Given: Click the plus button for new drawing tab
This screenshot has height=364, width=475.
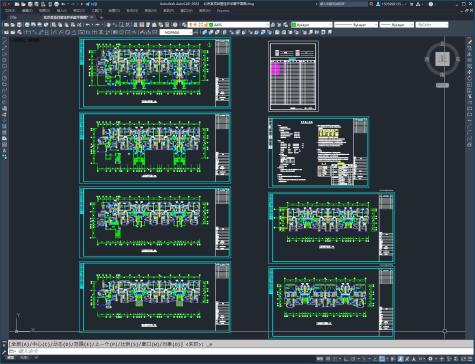Looking at the screenshot, I should pos(101,17).
